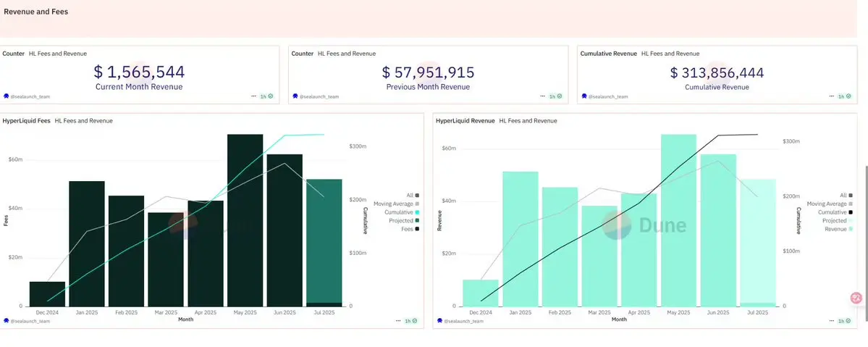The height and width of the screenshot is (347, 868).
Task: Open the HyperLiquid Fees chart title
Action: tap(27, 120)
